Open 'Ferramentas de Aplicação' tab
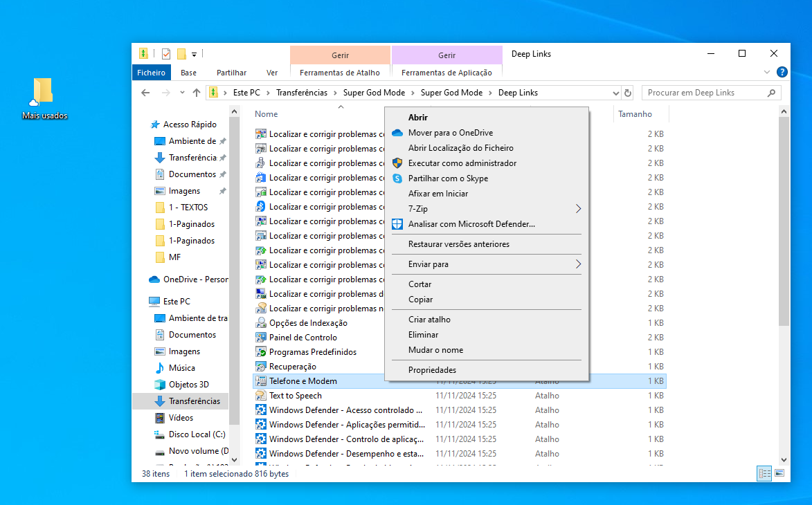812x505 pixels. [447, 73]
